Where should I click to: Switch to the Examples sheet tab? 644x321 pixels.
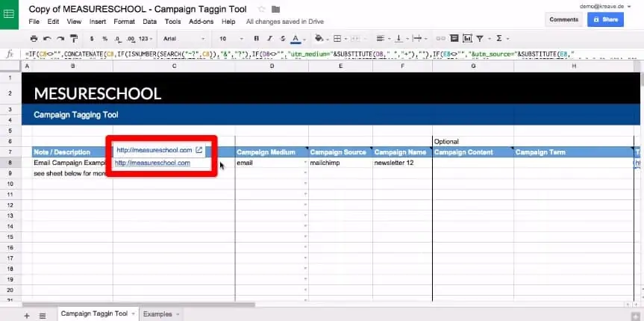point(157,314)
